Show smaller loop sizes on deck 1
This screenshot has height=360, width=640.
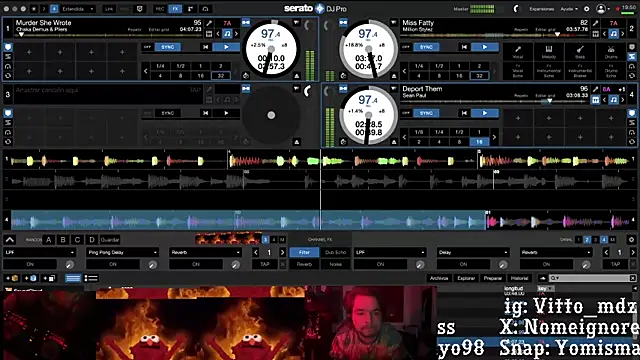point(146,71)
